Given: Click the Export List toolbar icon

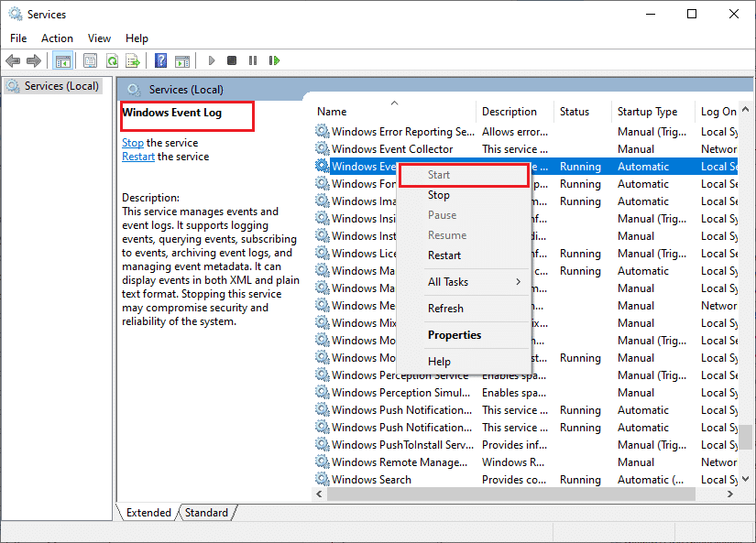Looking at the screenshot, I should click(133, 61).
